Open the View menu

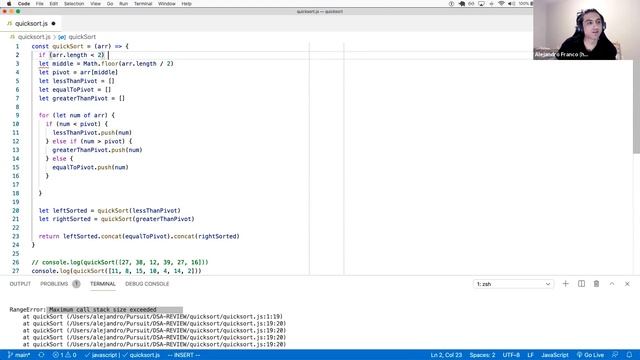[96, 4]
